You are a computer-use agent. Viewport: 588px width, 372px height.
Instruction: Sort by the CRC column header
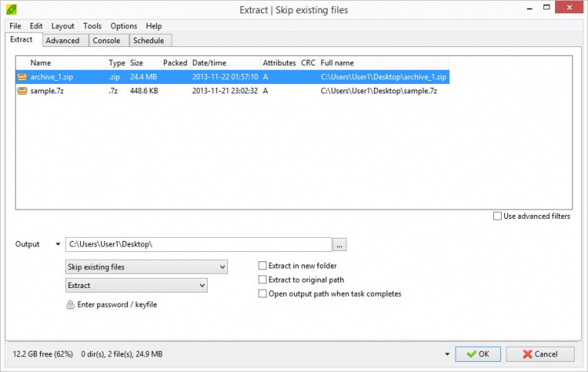click(308, 63)
